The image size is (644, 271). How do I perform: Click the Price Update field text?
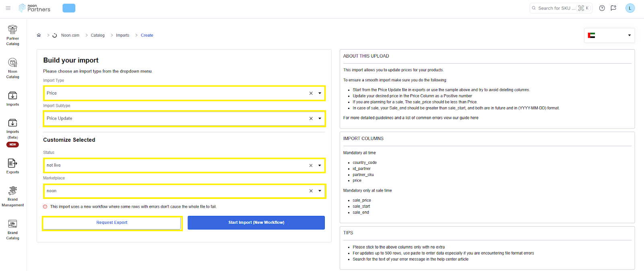point(60,118)
